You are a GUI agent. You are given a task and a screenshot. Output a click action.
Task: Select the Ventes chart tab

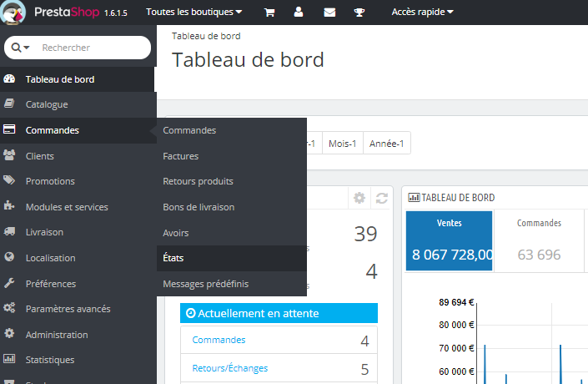coord(450,240)
